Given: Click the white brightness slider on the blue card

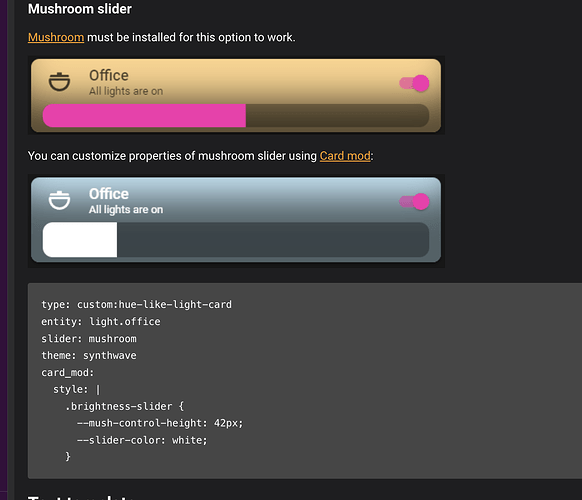Looking at the screenshot, I should [236, 240].
